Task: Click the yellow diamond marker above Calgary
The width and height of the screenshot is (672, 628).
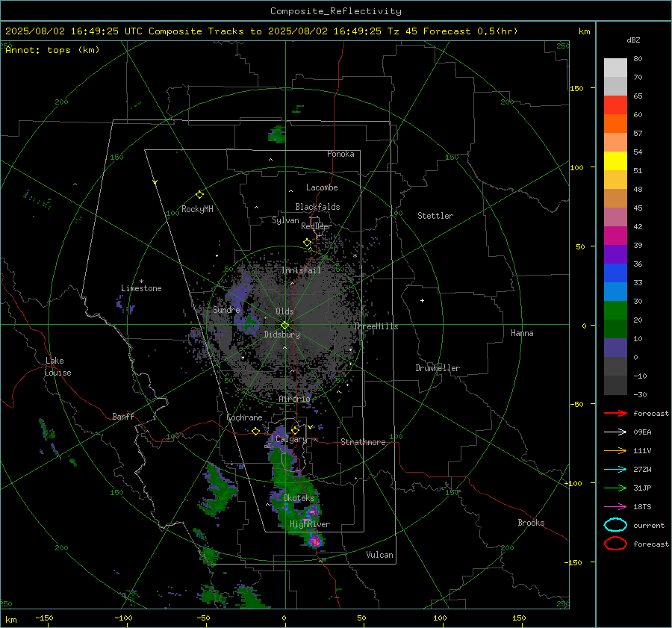Action: coord(295,430)
